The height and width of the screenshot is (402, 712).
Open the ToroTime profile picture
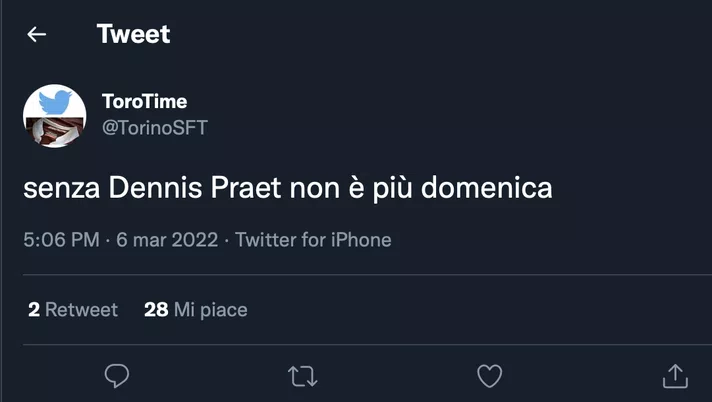(x=54, y=115)
